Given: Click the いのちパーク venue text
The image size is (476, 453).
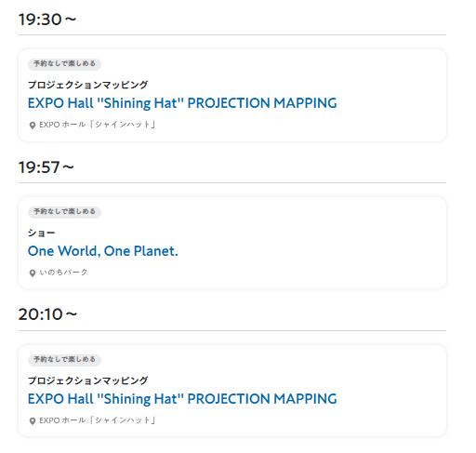Looking at the screenshot, I should click(x=63, y=273).
